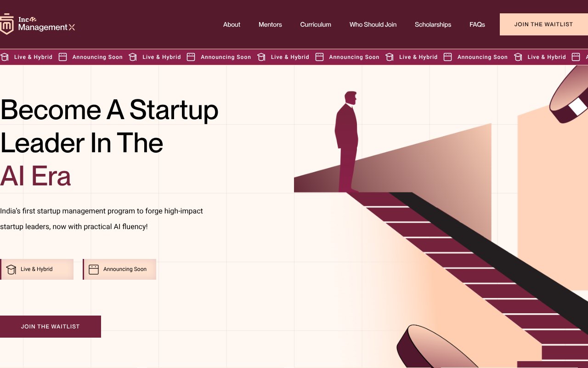Open the Mentors section in the navbar
Image resolution: width=588 pixels, height=368 pixels.
(270, 24)
